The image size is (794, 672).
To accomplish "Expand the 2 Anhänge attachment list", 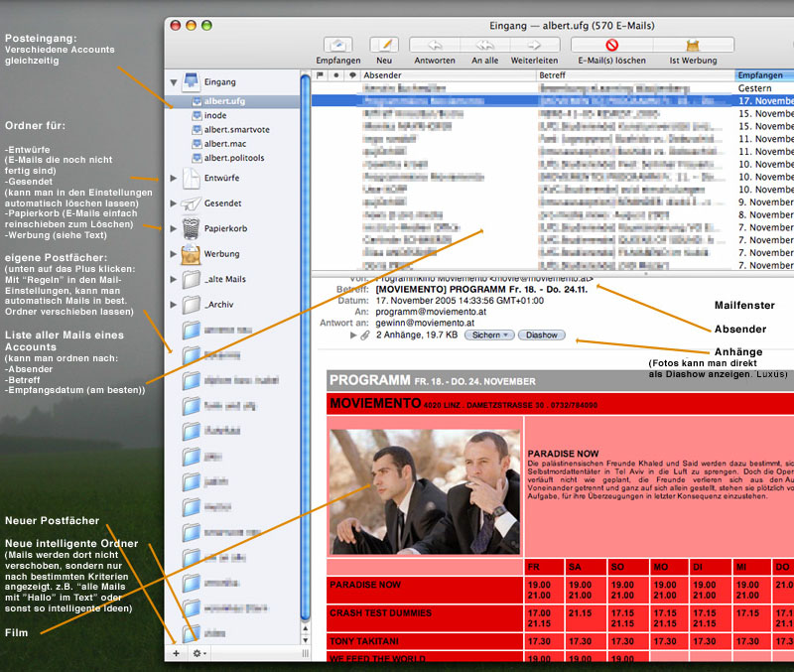I will tap(353, 335).
